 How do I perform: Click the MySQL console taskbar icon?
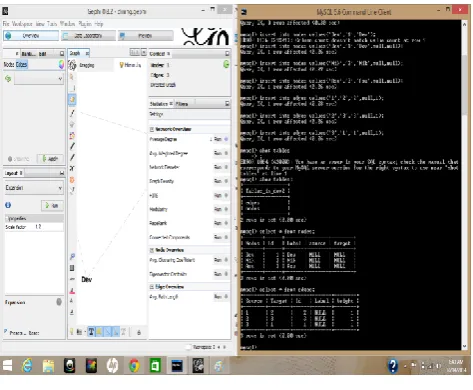177,366
